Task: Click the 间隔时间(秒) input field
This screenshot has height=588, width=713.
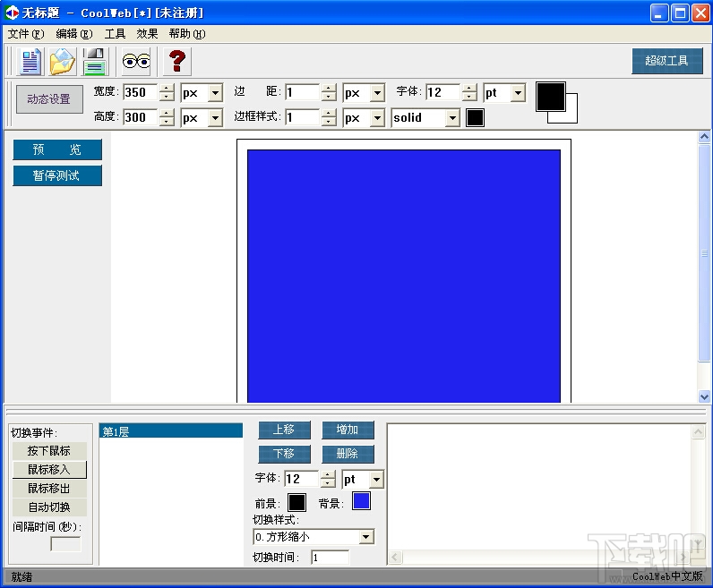Action: coord(66,544)
